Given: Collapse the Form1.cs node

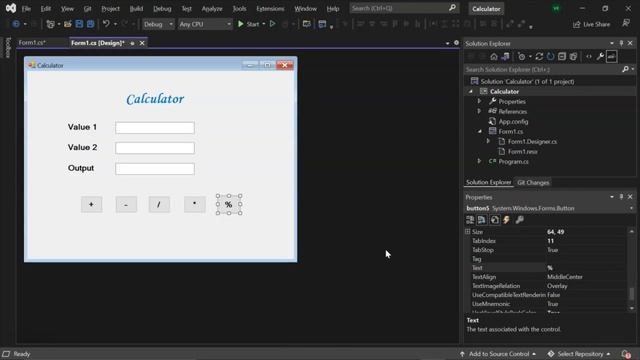Looking at the screenshot, I should [x=480, y=131].
